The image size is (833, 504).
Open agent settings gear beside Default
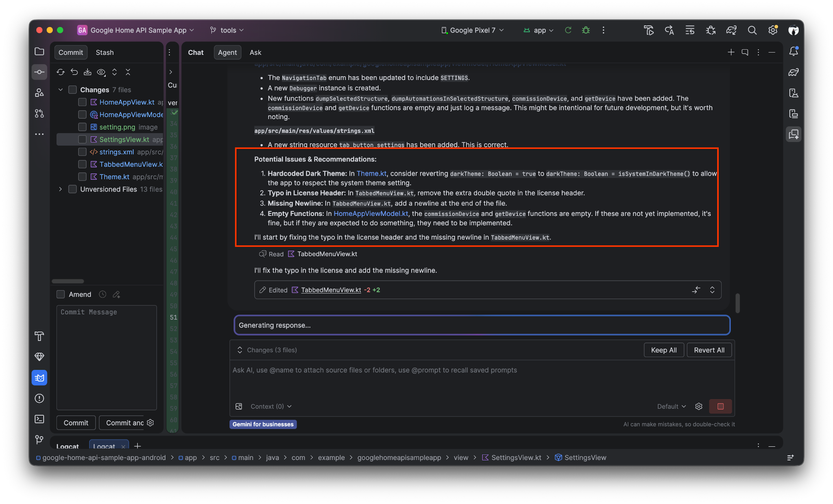(x=699, y=406)
